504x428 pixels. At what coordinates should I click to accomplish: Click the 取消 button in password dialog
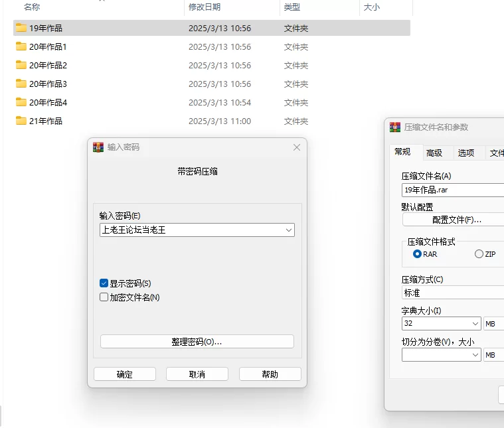point(197,374)
